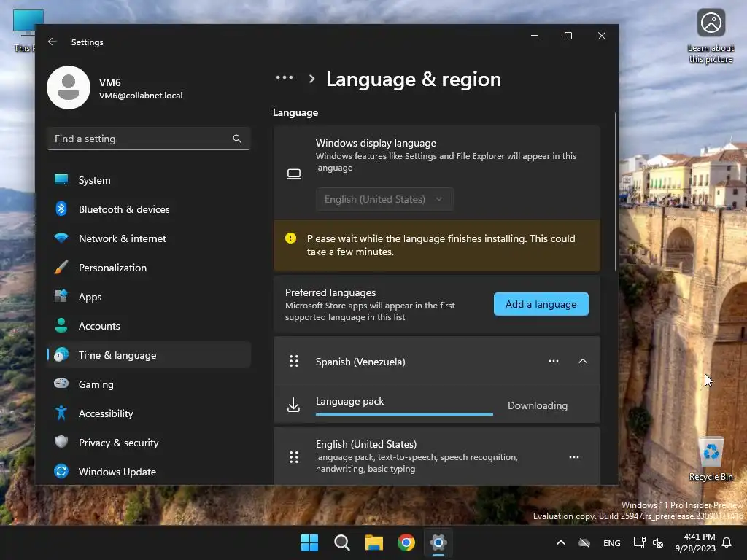Screen dimensions: 747x560
Task: Go to Accounts settings
Action: point(149,326)
